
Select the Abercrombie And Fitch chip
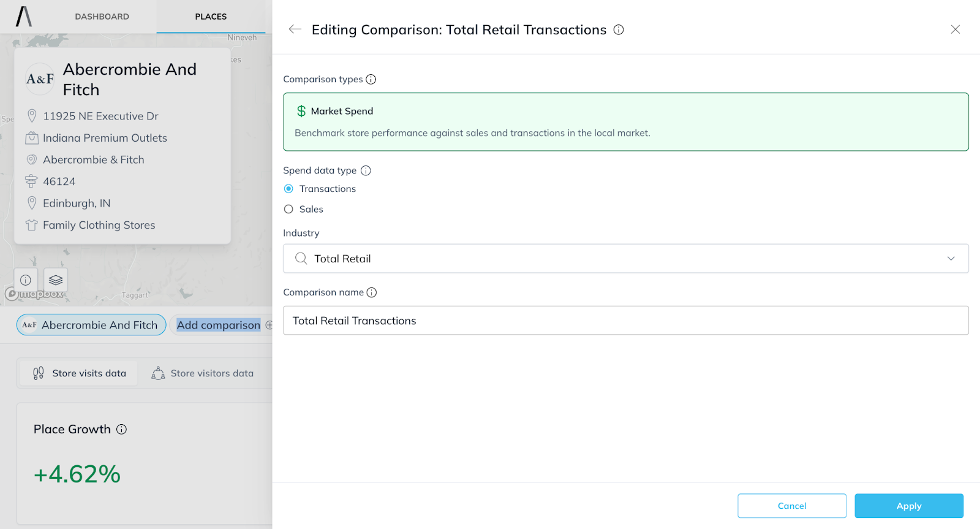tap(91, 325)
